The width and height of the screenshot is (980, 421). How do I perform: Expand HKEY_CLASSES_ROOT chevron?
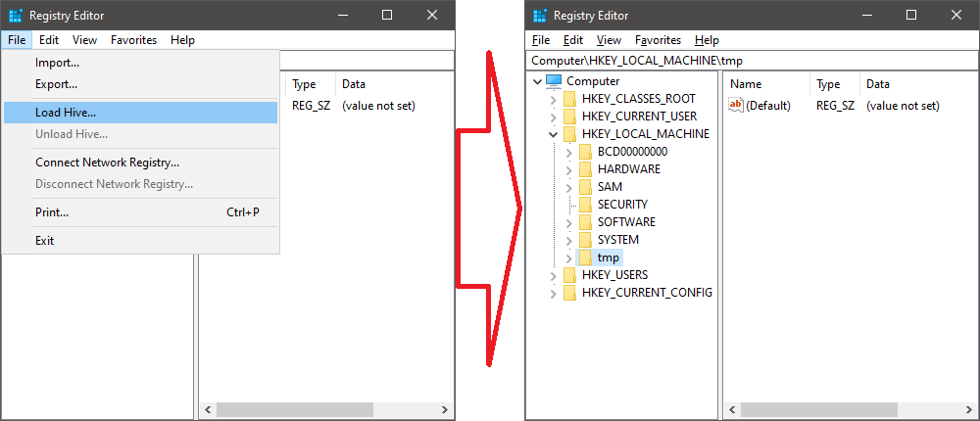click(x=553, y=99)
